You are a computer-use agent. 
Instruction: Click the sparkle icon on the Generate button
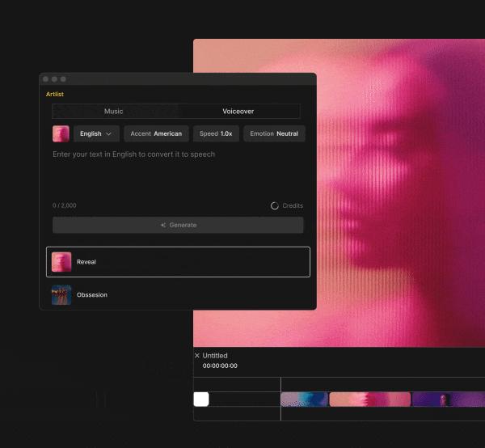click(163, 226)
